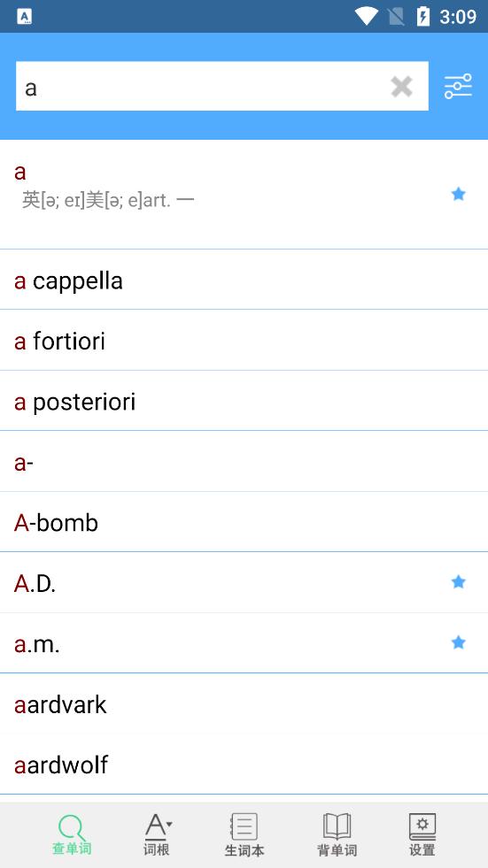Toggle star for word 'a'
Viewport: 488px width, 868px height.
[x=458, y=194]
